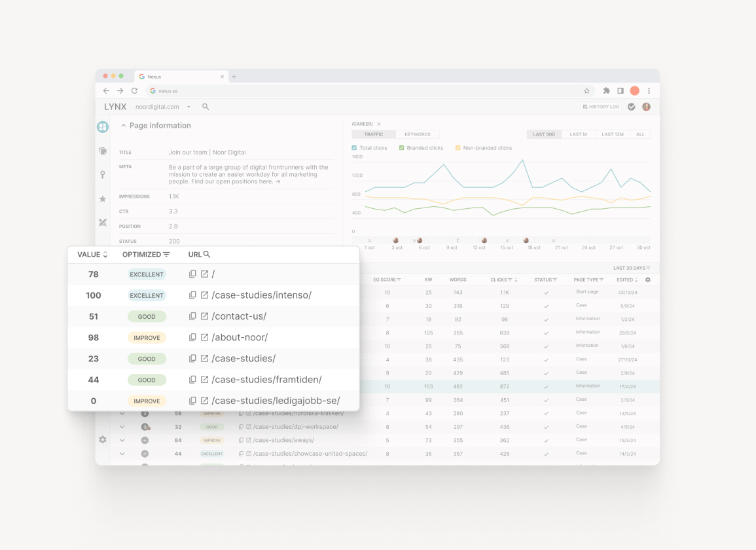Click the URL column search icon
This screenshot has height=550, width=756.
point(207,255)
